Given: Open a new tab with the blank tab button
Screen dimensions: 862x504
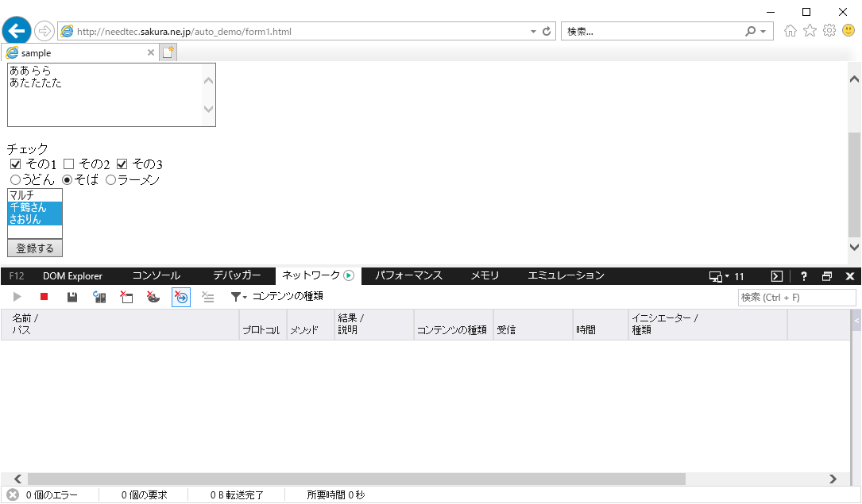Looking at the screenshot, I should coord(168,52).
